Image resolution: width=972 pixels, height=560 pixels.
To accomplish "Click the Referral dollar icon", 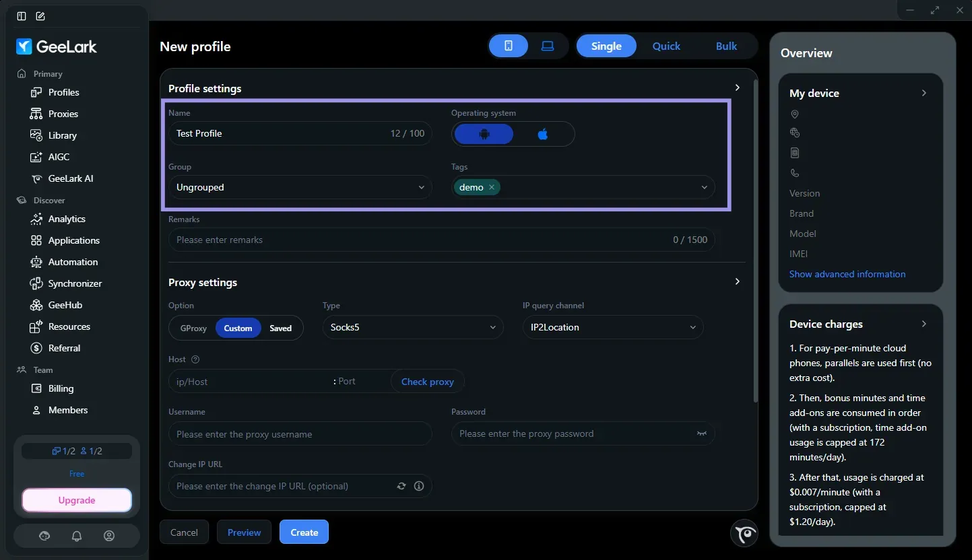I will point(36,348).
